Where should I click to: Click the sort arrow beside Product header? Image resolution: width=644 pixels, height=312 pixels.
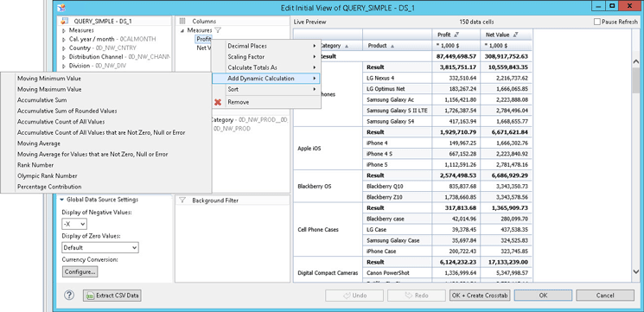(x=392, y=46)
